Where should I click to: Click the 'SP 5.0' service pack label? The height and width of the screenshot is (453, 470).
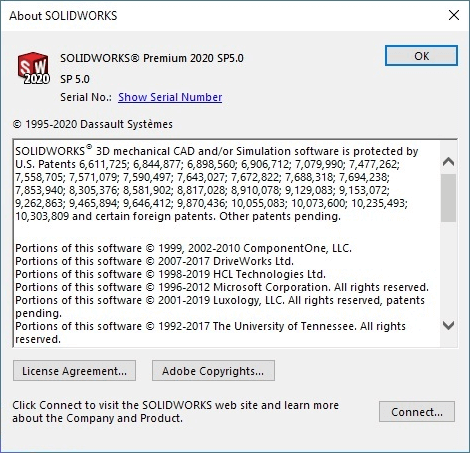coord(75,79)
